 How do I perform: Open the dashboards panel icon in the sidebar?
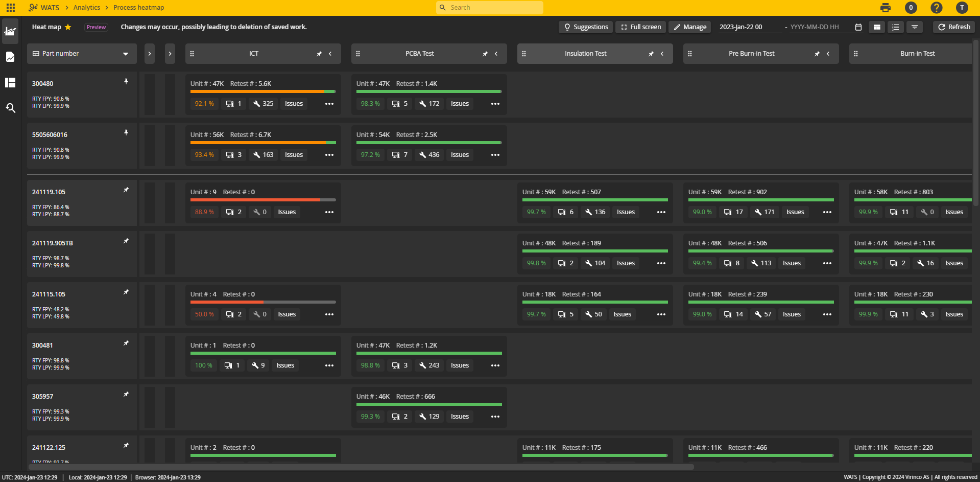click(x=10, y=82)
